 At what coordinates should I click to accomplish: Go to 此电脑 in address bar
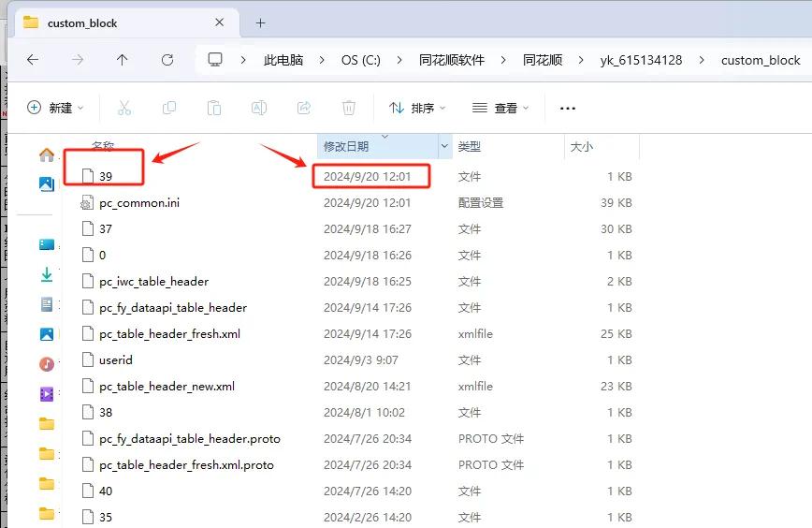pyautogui.click(x=283, y=60)
